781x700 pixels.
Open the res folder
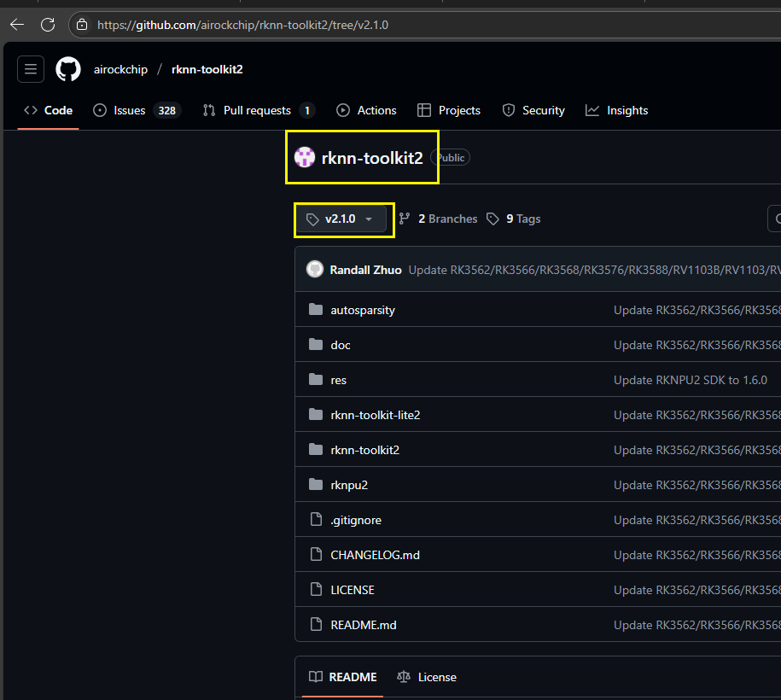point(338,380)
